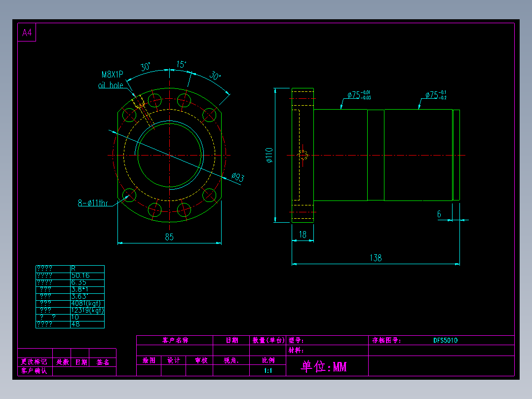Click the 签名 revision header

103,362
